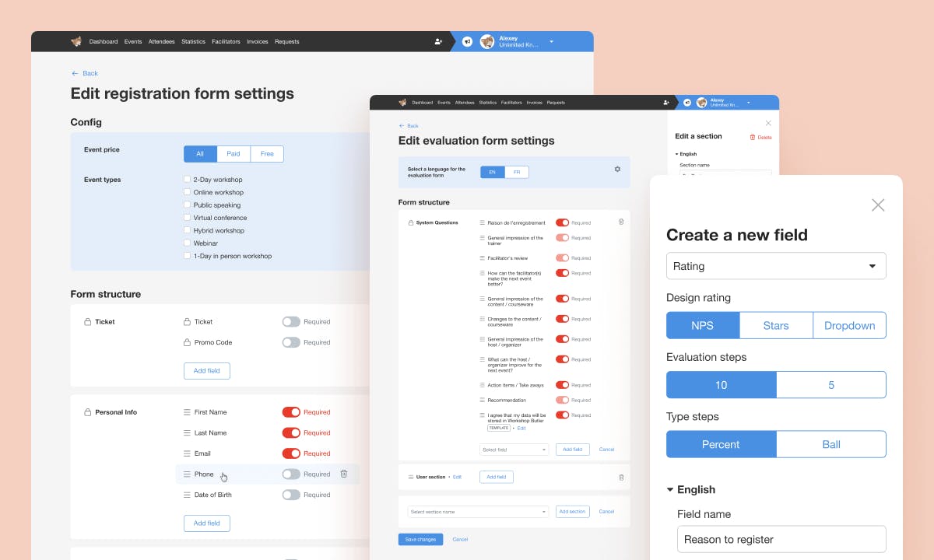
Task: Close the Create a new field panel
Action: [878, 205]
